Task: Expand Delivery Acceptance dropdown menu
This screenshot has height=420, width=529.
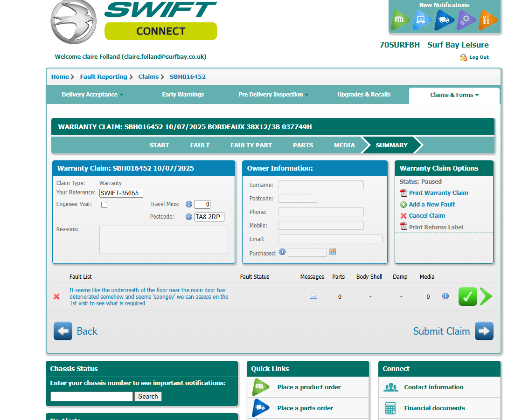Action: pyautogui.click(x=92, y=95)
